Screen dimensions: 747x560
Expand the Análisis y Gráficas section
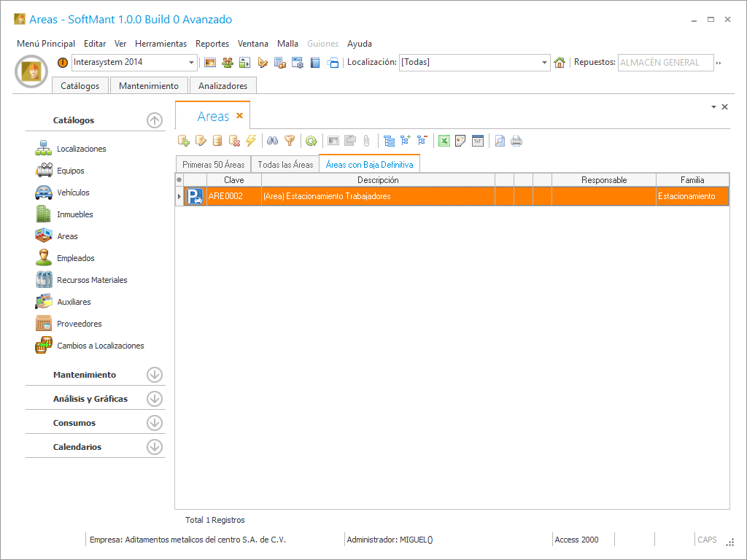pyautogui.click(x=154, y=399)
